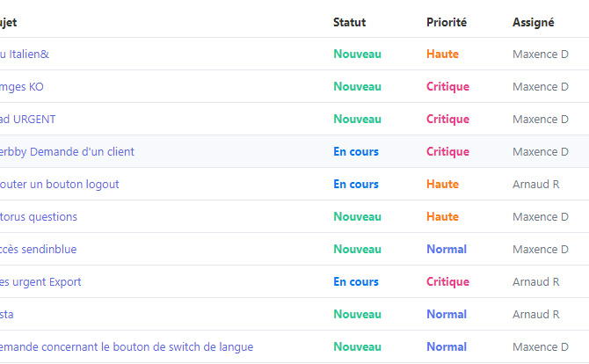Open the switch de langue ticket
The width and height of the screenshot is (589, 364).
(127, 347)
